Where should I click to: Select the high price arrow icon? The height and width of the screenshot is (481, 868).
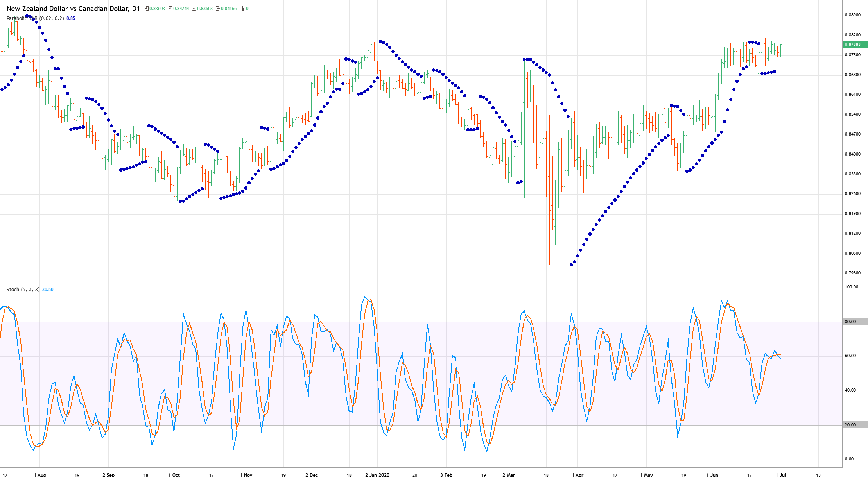click(x=170, y=8)
